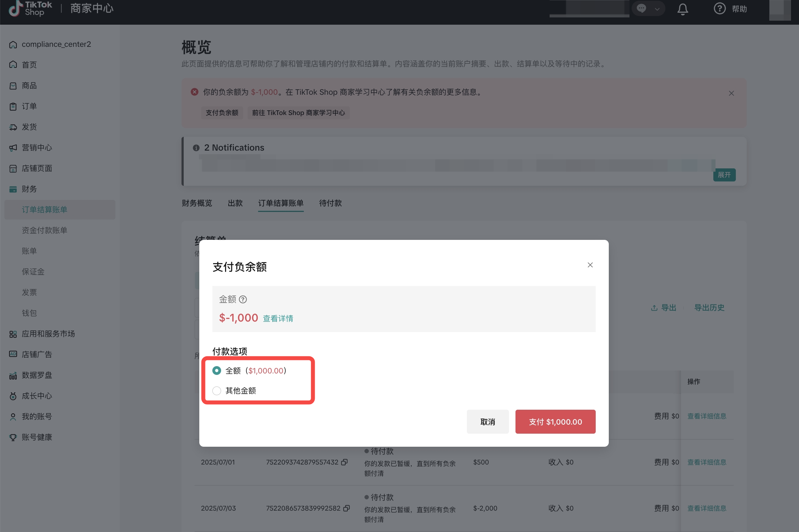Click the chat message bubble icon
The width and height of the screenshot is (799, 532).
pyautogui.click(x=641, y=8)
